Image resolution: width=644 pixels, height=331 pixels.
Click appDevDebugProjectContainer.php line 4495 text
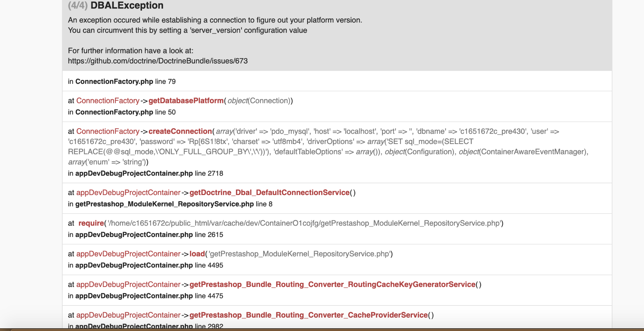[146, 265]
